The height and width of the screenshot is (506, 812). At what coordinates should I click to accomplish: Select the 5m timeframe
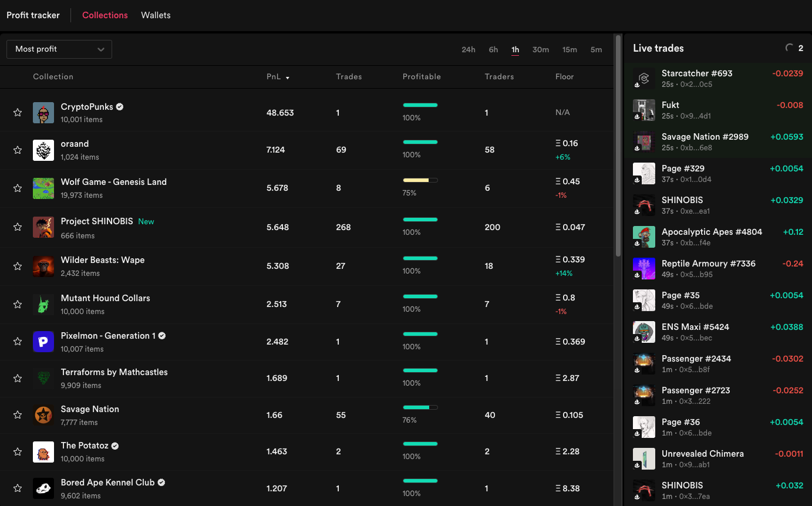pos(596,50)
